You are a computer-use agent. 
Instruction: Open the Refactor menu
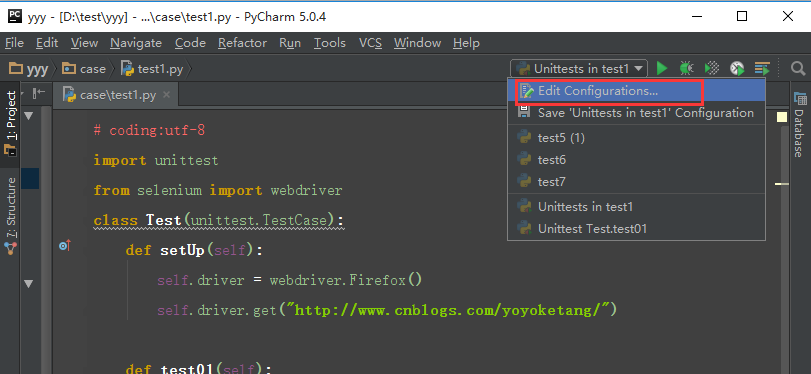click(243, 43)
